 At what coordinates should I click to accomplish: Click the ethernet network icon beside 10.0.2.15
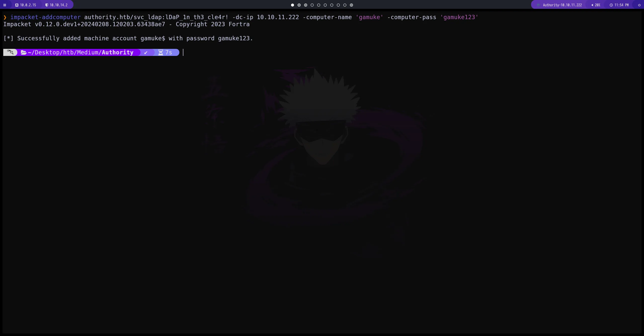[17, 5]
